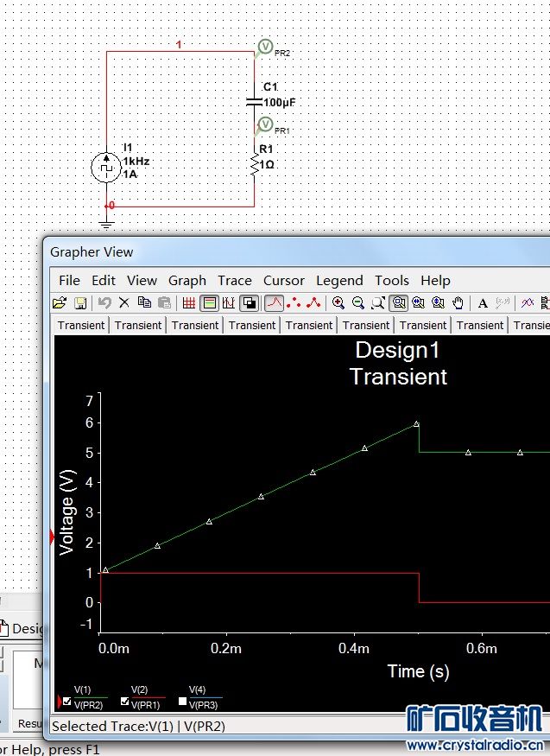Screen dimensions: 550x756
Task: Switch to the first Transient tab
Action: point(81,325)
